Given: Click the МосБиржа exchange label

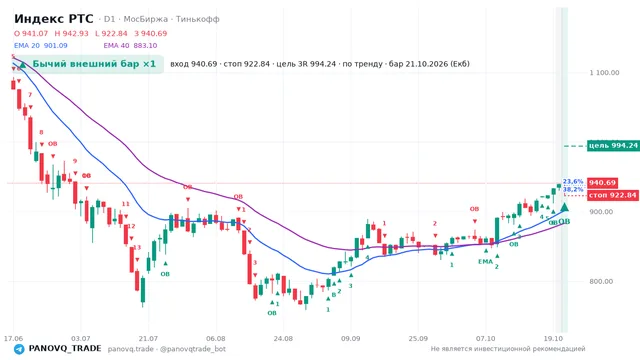Looking at the screenshot, I should [x=146, y=19].
